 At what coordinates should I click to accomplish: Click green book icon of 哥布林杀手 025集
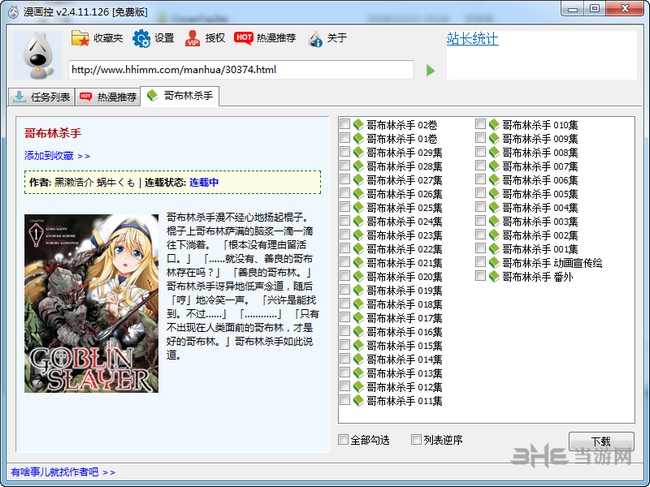click(x=358, y=207)
